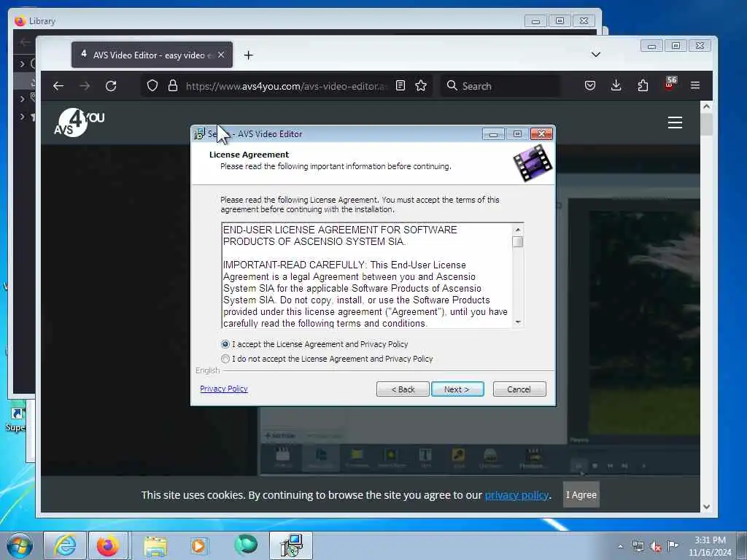The width and height of the screenshot is (747, 560).
Task: Click the setup icon in the installer title bar
Action: click(199, 134)
